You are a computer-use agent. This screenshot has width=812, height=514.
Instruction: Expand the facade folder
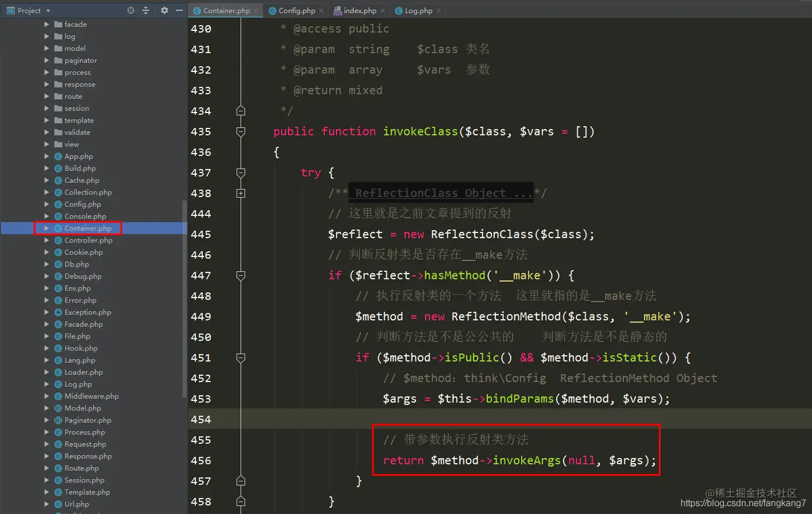(47, 24)
